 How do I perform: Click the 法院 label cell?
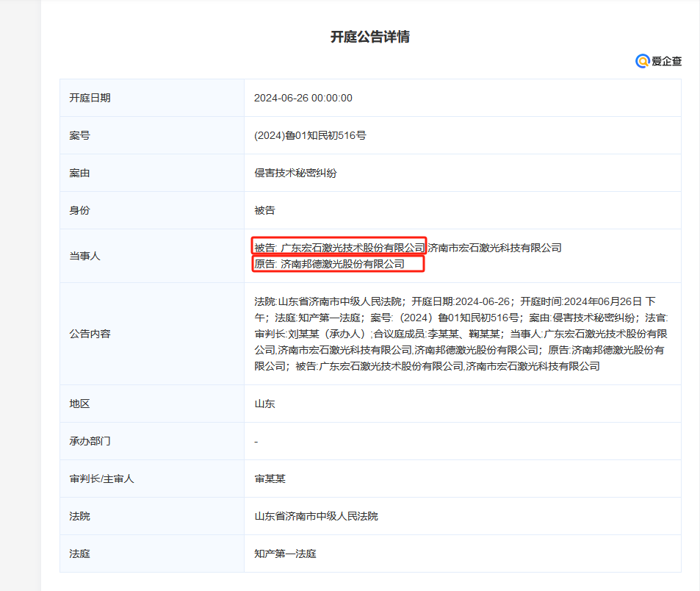(152, 517)
